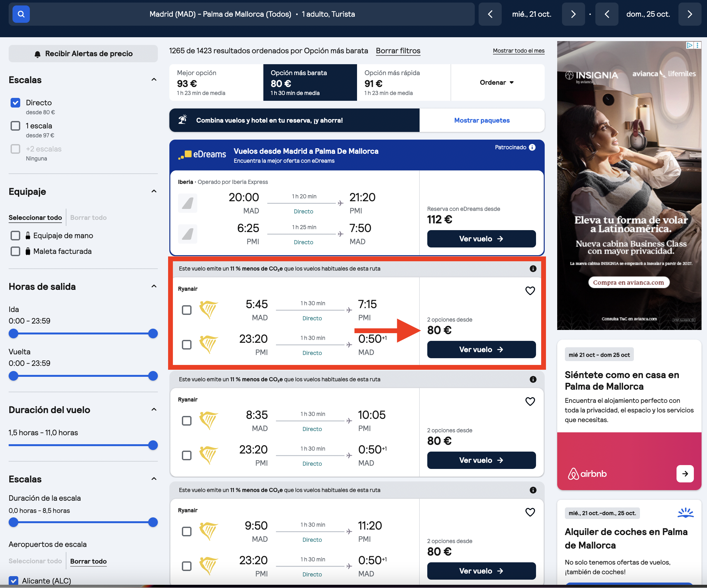707x588 pixels.
Task: Check the 1 escala filter
Action: tap(15, 126)
